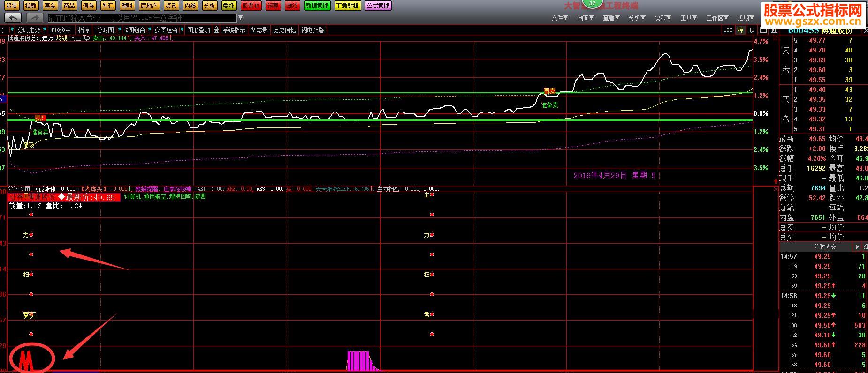Click the lock icon beside 图形叠加

tap(216, 30)
